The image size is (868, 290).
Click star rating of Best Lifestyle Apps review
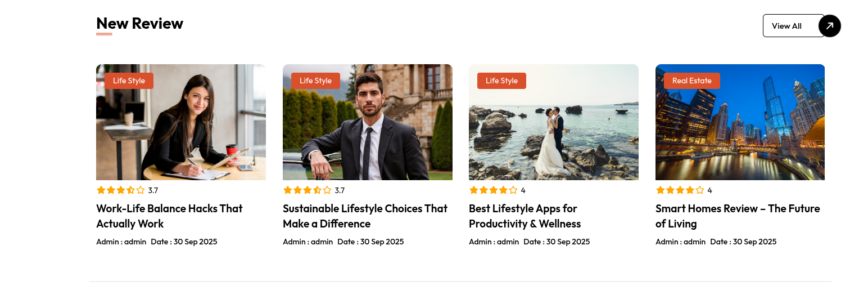point(493,190)
